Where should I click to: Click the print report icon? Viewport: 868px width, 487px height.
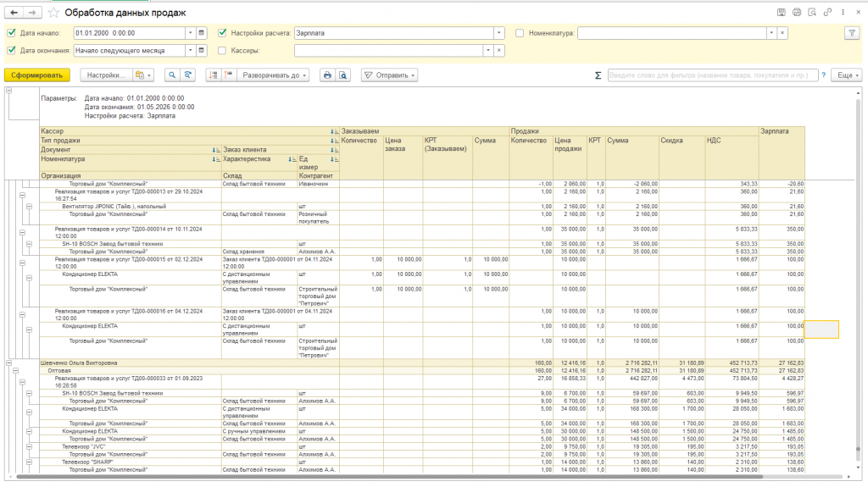[327, 75]
